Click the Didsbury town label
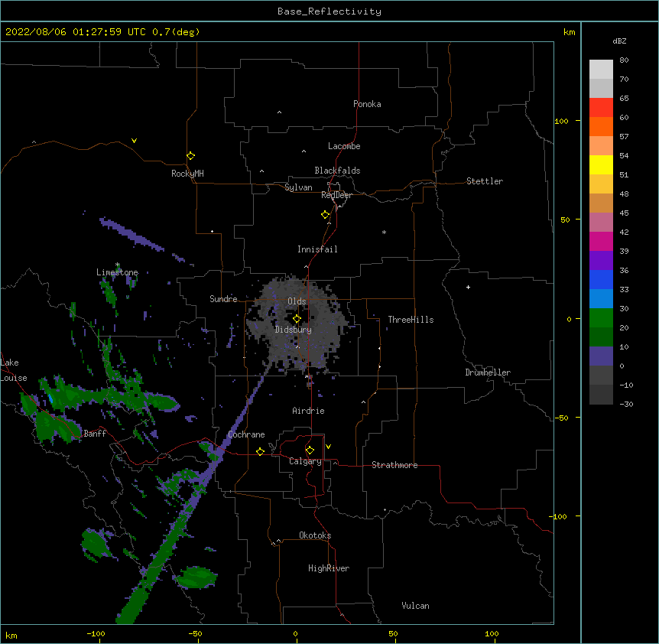659x644 pixels. pyautogui.click(x=294, y=330)
